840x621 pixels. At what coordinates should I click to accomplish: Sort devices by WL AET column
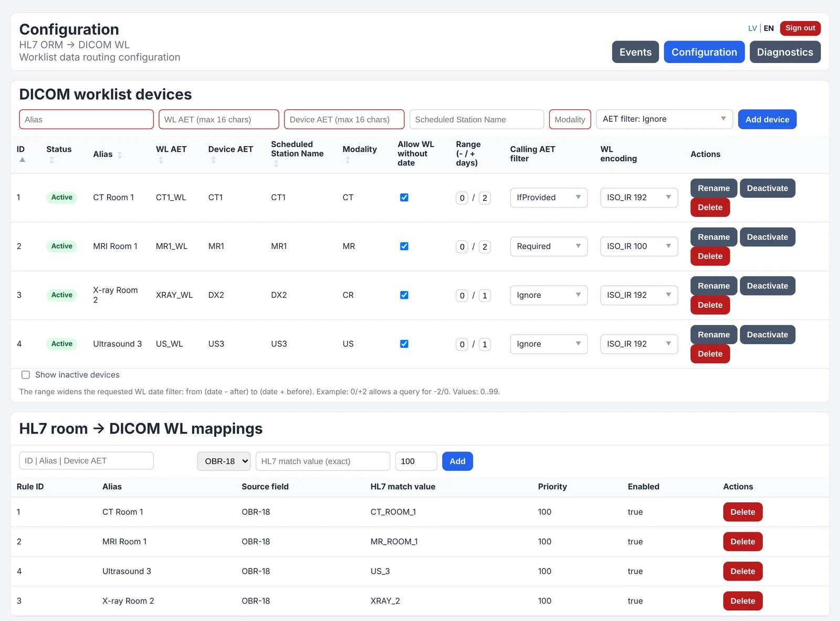pyautogui.click(x=161, y=160)
